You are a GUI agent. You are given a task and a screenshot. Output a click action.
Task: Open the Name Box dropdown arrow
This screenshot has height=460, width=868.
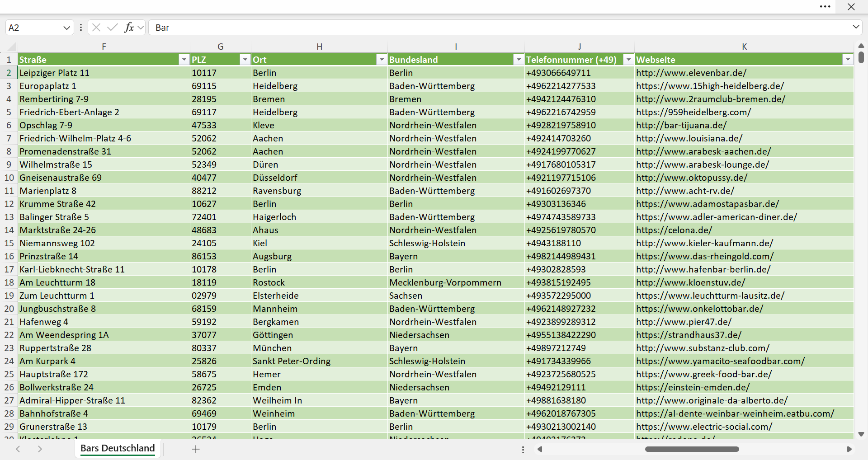67,28
